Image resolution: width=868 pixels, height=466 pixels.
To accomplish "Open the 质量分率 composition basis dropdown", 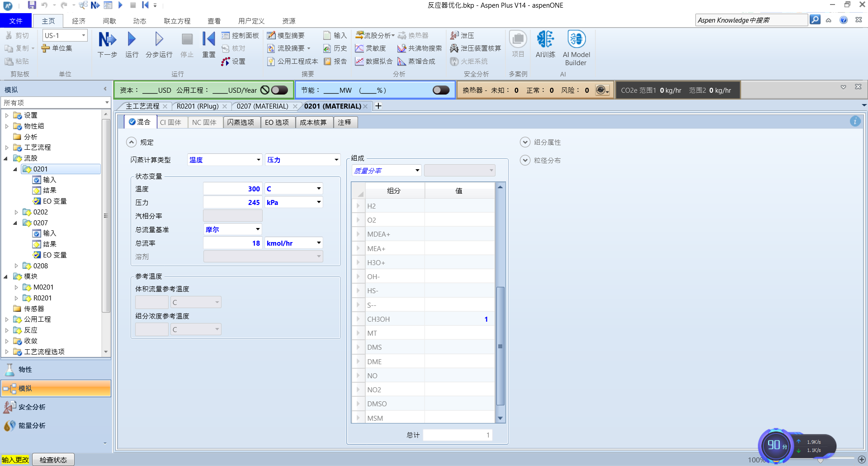I will pos(417,171).
